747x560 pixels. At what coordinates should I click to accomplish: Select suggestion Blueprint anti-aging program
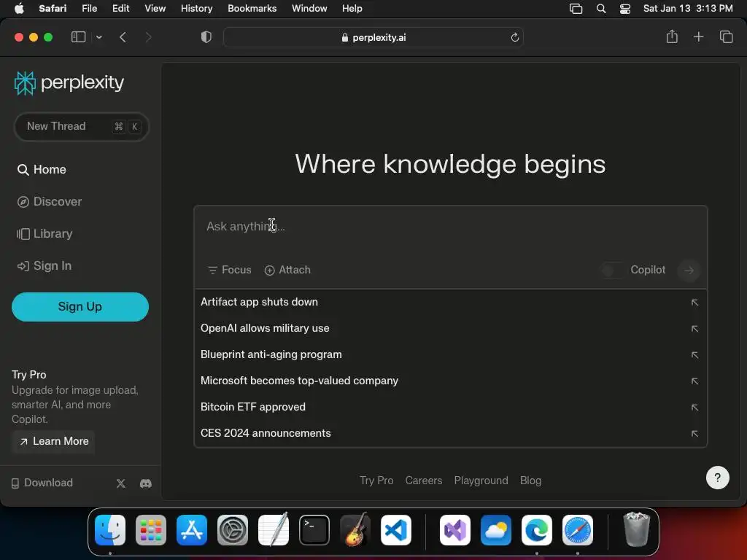[450, 354]
